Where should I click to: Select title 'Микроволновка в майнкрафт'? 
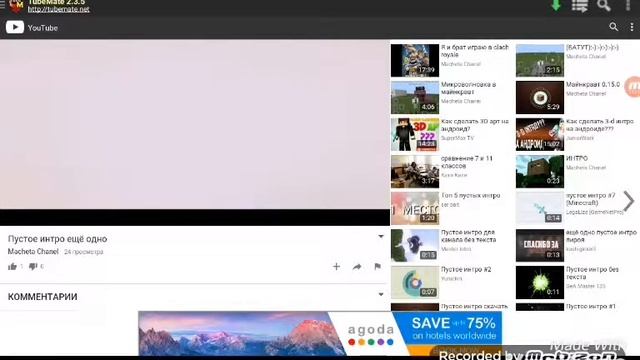468,88
